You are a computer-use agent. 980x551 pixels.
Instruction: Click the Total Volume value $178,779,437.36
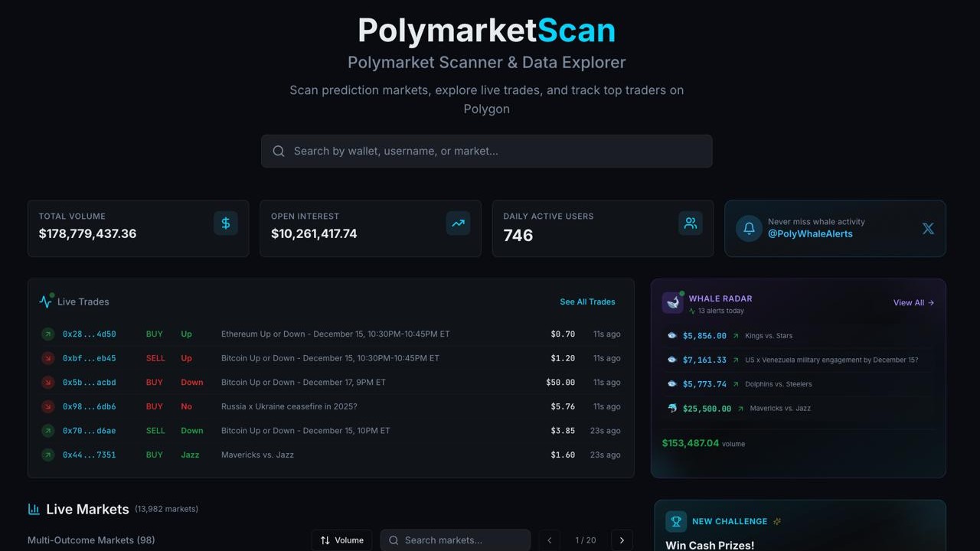point(87,233)
